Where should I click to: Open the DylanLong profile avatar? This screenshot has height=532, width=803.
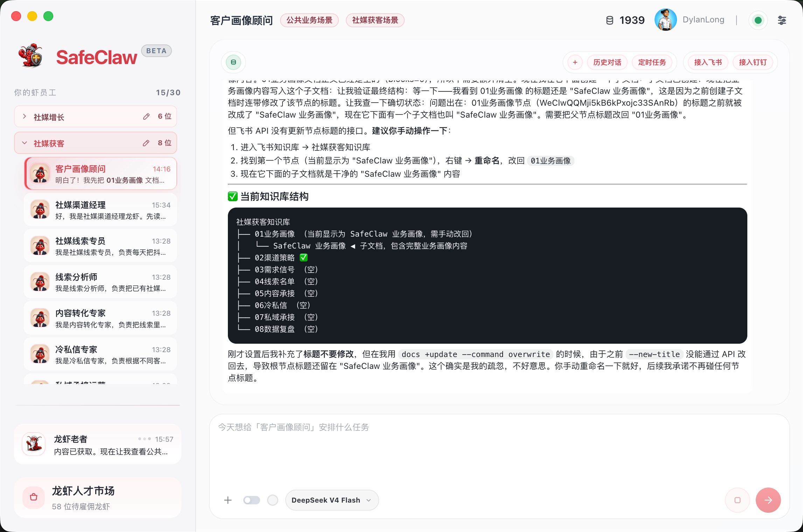(x=665, y=20)
